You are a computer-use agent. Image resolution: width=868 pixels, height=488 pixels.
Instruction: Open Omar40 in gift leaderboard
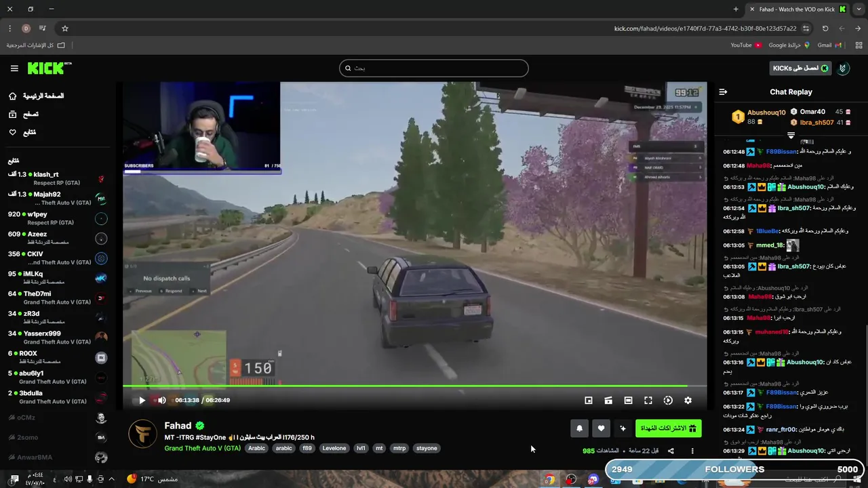tap(812, 112)
